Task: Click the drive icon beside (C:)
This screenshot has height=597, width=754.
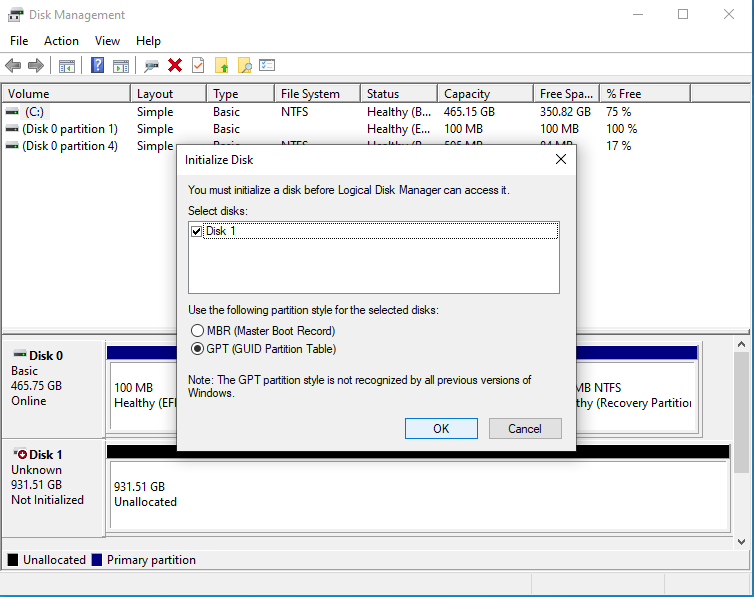Action: click(x=12, y=112)
